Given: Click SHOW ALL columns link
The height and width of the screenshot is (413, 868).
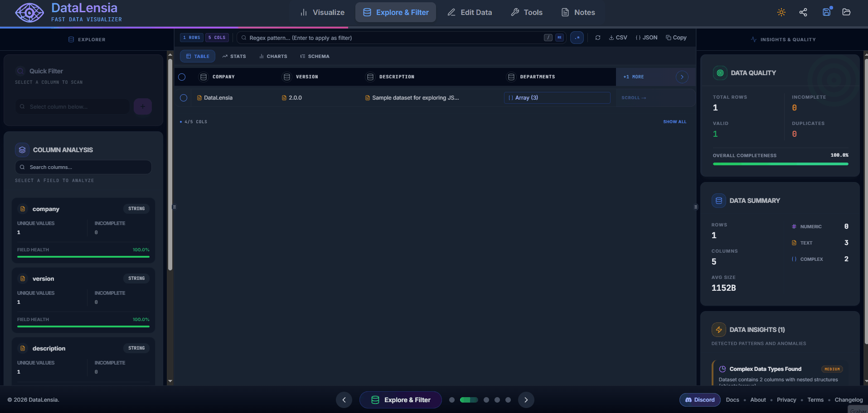Looking at the screenshot, I should [x=674, y=122].
